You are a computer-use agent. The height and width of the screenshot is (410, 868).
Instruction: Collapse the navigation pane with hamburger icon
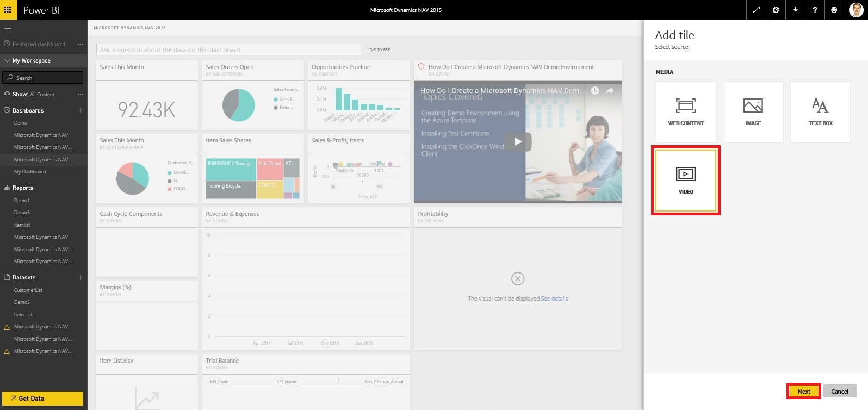pos(8,30)
